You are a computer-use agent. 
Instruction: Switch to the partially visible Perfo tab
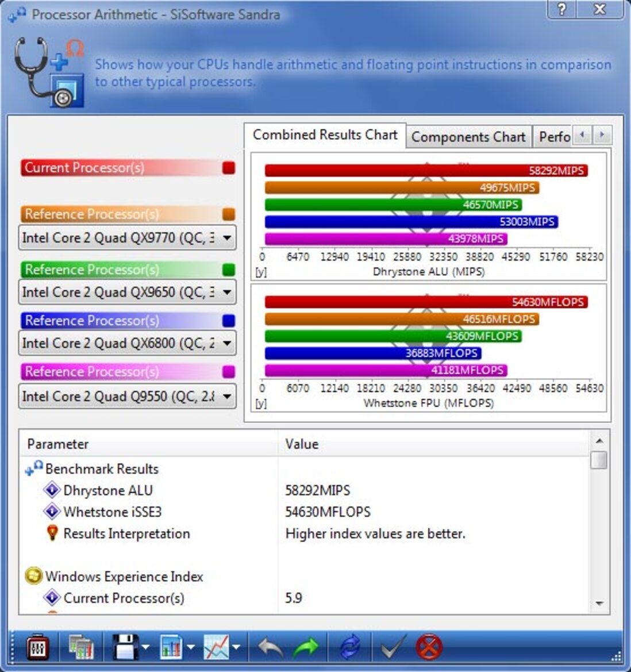553,137
